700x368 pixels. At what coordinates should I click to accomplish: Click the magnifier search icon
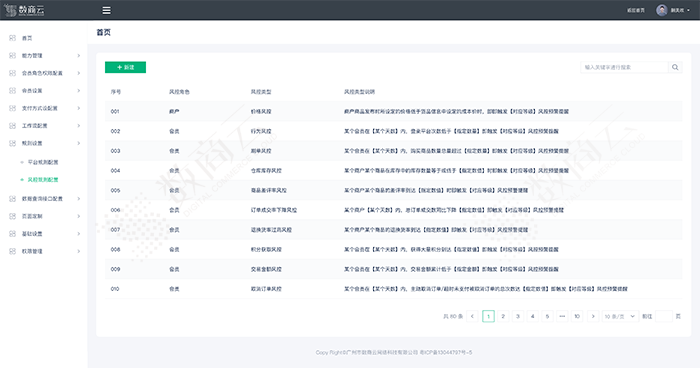click(675, 67)
